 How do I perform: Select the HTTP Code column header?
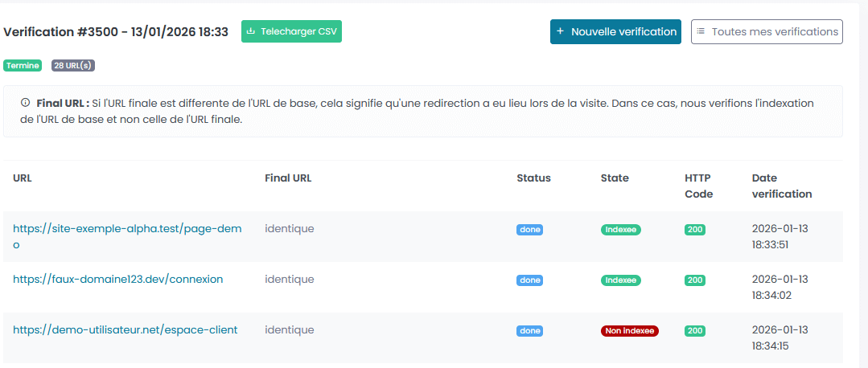(698, 186)
